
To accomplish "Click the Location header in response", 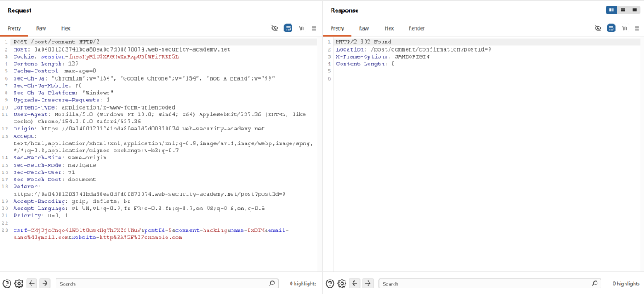I will tap(414, 49).
